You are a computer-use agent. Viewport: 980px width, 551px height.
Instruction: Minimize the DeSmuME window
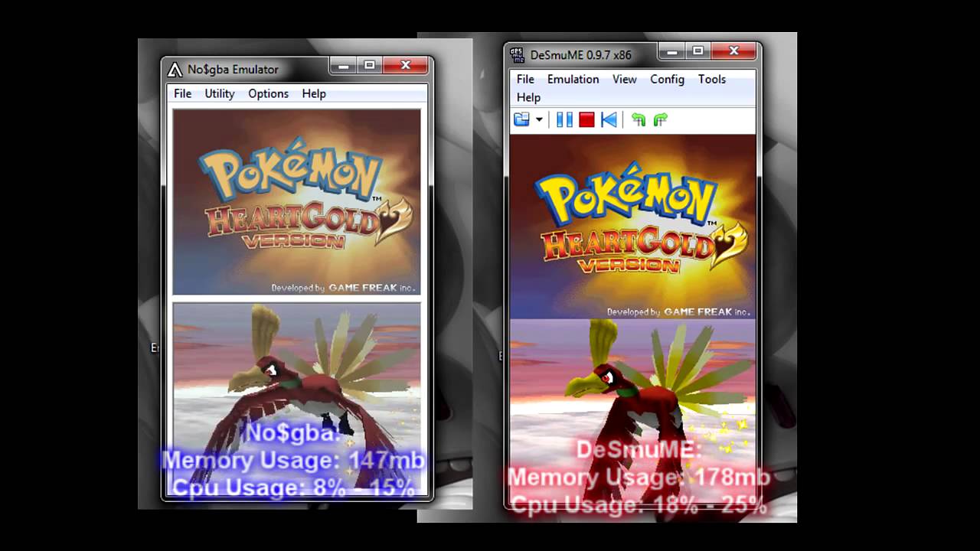click(x=671, y=51)
